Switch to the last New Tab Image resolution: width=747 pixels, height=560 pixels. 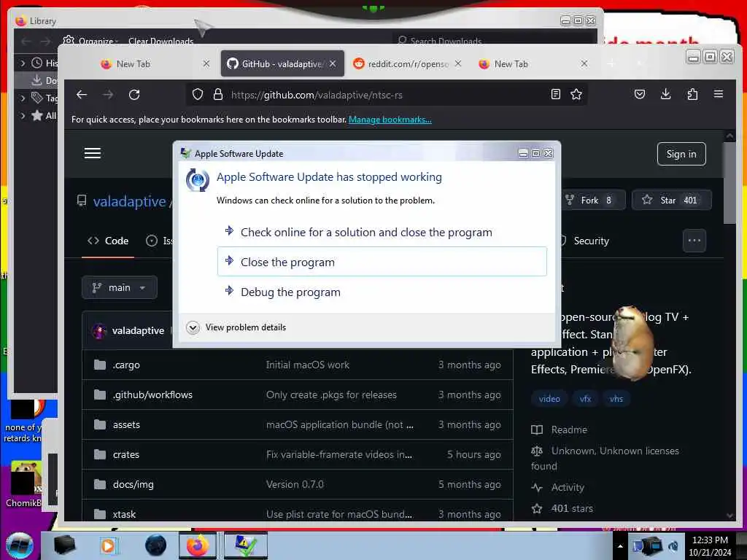pyautogui.click(x=533, y=64)
